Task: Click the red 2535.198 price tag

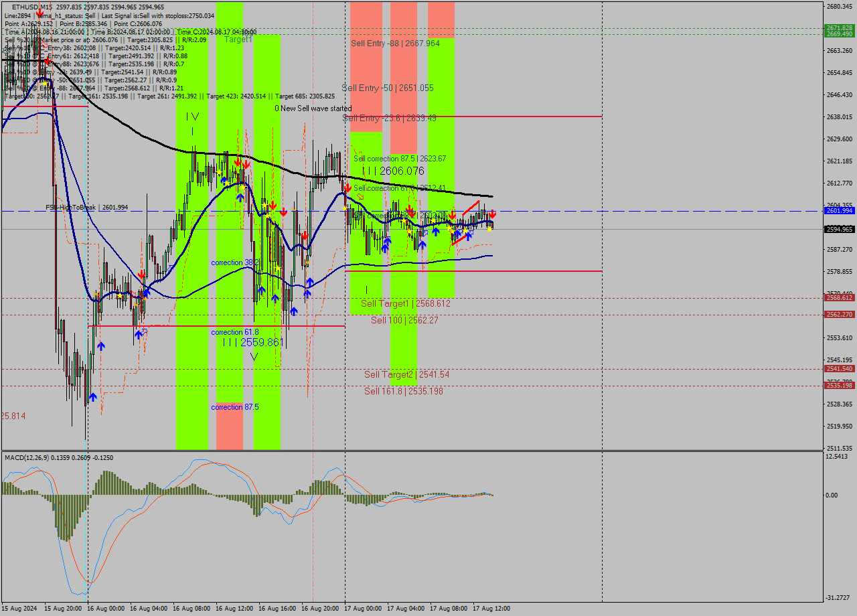Action: [x=839, y=386]
